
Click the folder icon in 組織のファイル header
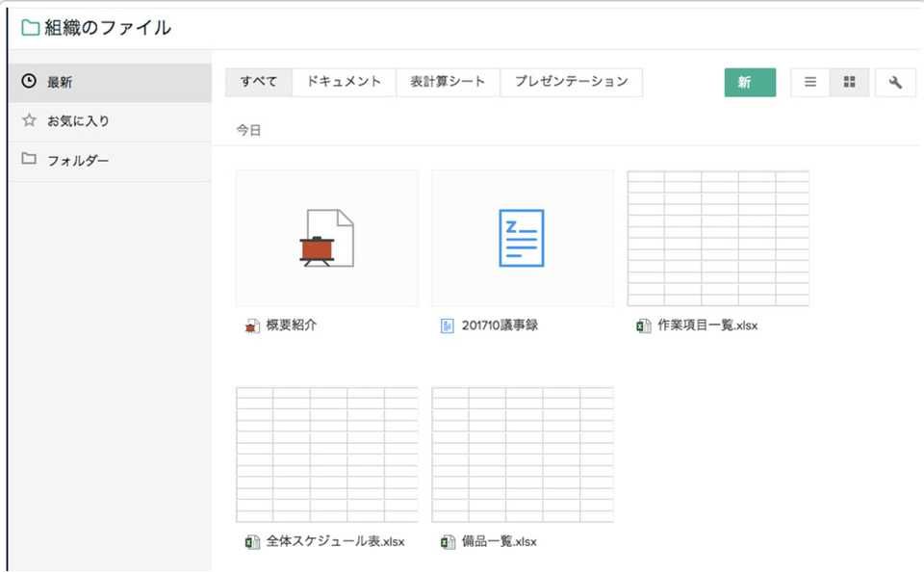coord(26,28)
